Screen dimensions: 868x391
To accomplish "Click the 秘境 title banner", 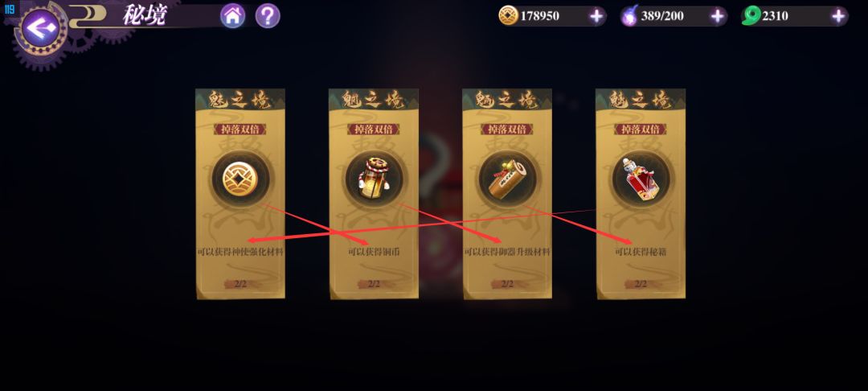I will 145,15.
